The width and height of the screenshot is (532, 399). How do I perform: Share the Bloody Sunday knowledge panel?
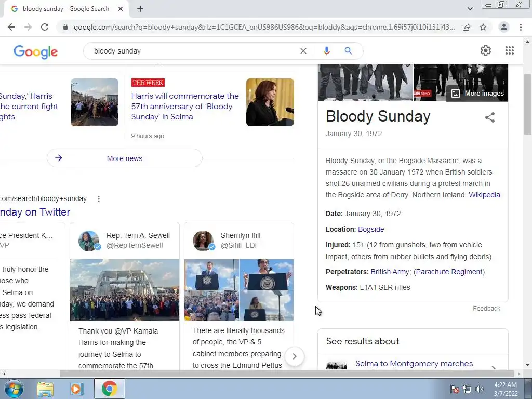[x=489, y=117]
